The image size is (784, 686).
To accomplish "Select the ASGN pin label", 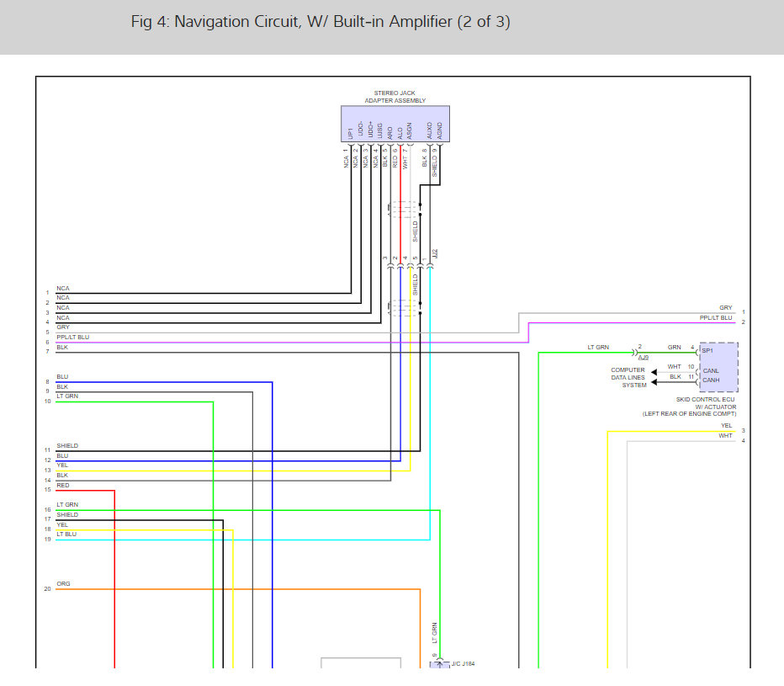I will pyautogui.click(x=410, y=130).
